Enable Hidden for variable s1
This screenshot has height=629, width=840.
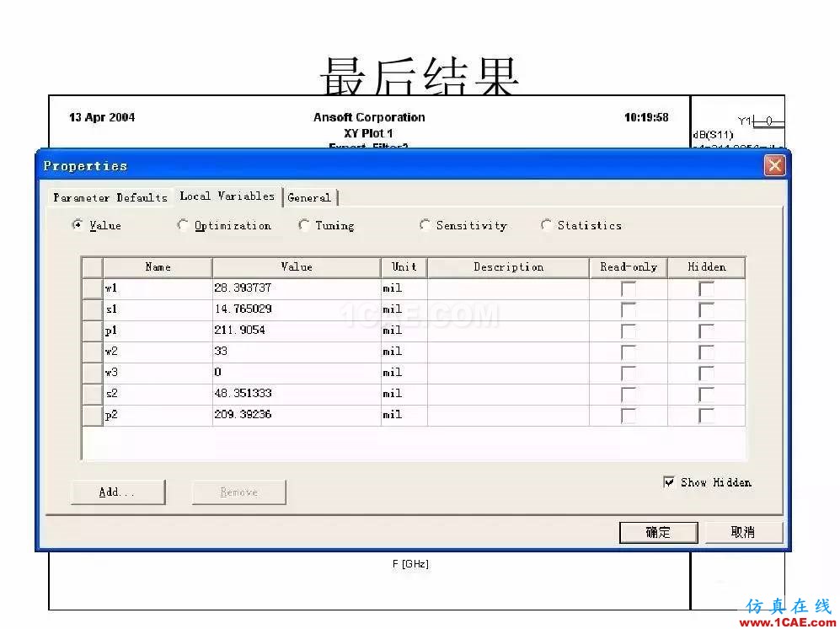point(706,310)
